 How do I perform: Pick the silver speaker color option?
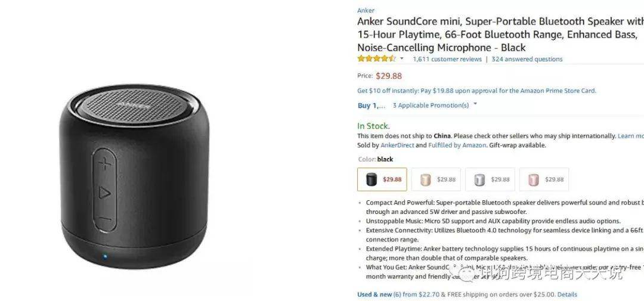pyautogui.click(x=490, y=179)
